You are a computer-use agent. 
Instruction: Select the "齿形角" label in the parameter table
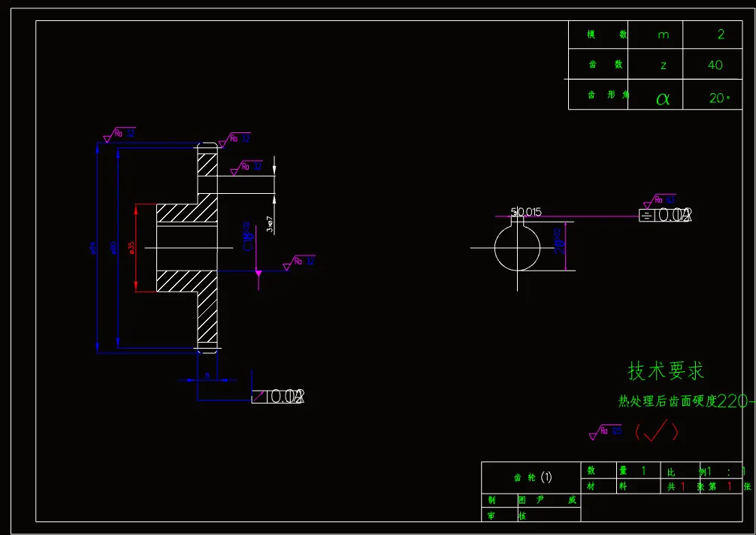[609, 95]
